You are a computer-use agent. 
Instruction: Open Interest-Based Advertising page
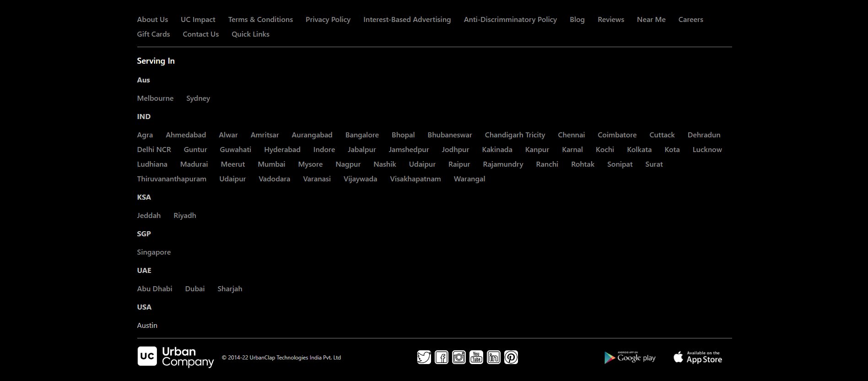[407, 20]
